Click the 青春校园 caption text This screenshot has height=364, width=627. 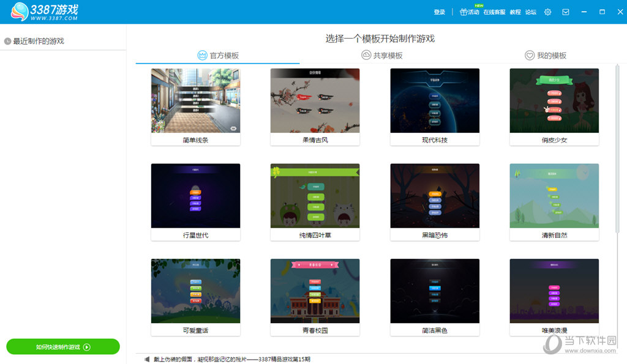[315, 330]
